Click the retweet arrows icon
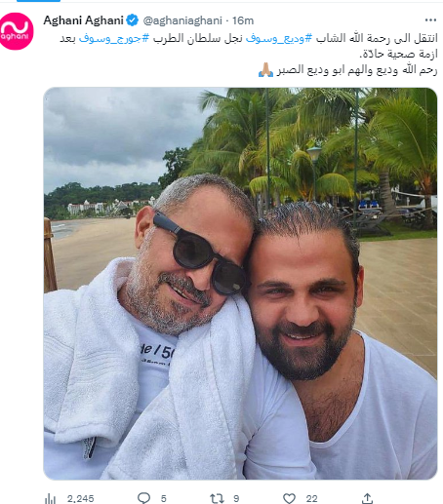 217,498
